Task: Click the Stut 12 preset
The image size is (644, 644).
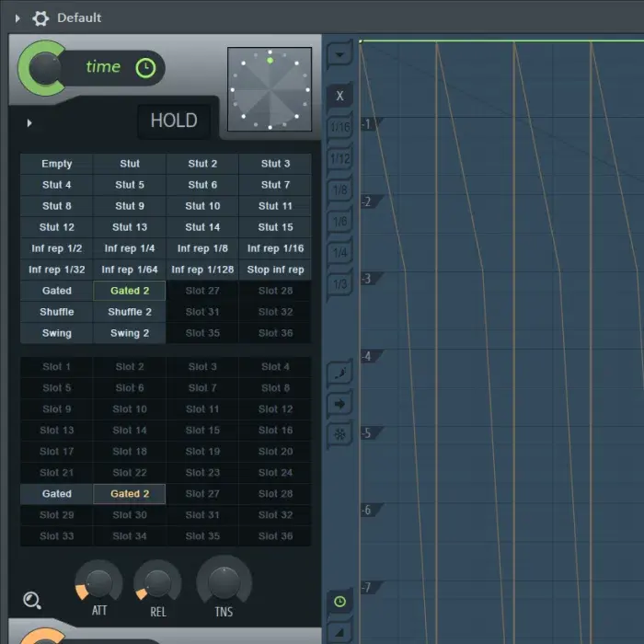Action: point(57,227)
